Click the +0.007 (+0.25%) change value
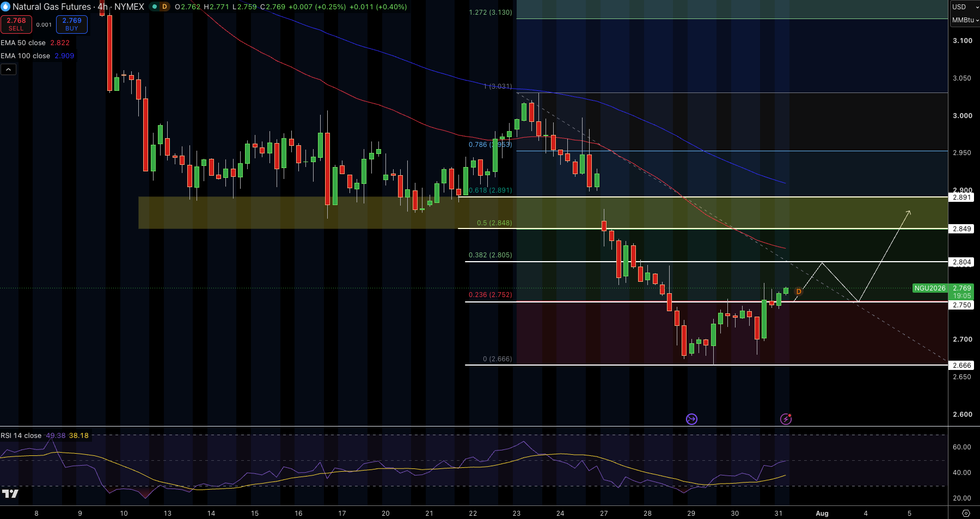 click(317, 7)
